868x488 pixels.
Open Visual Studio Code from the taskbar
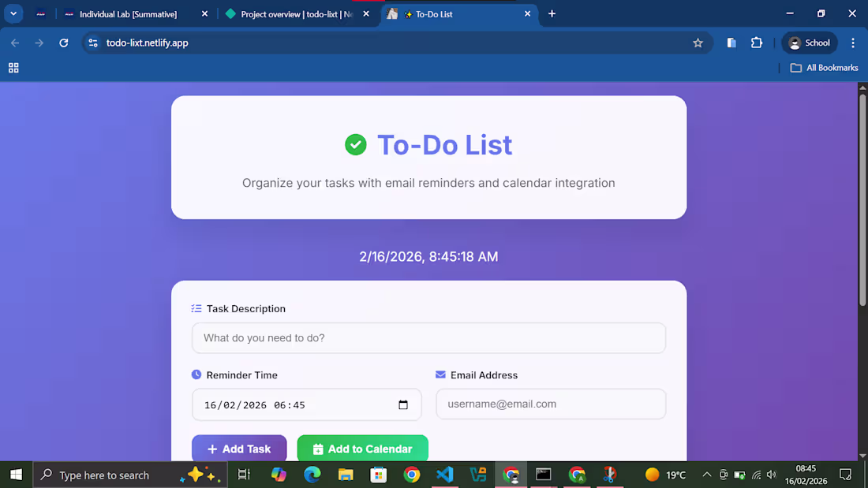point(445,475)
